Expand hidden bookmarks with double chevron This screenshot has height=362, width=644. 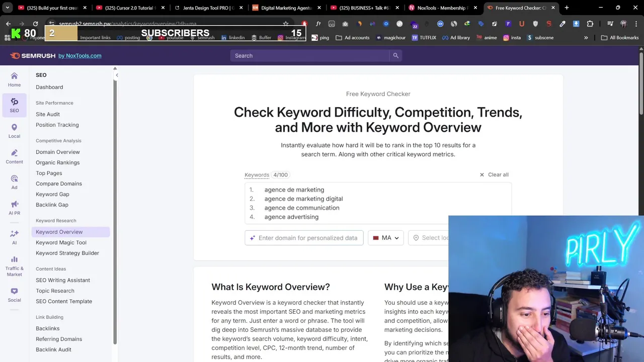point(586,38)
